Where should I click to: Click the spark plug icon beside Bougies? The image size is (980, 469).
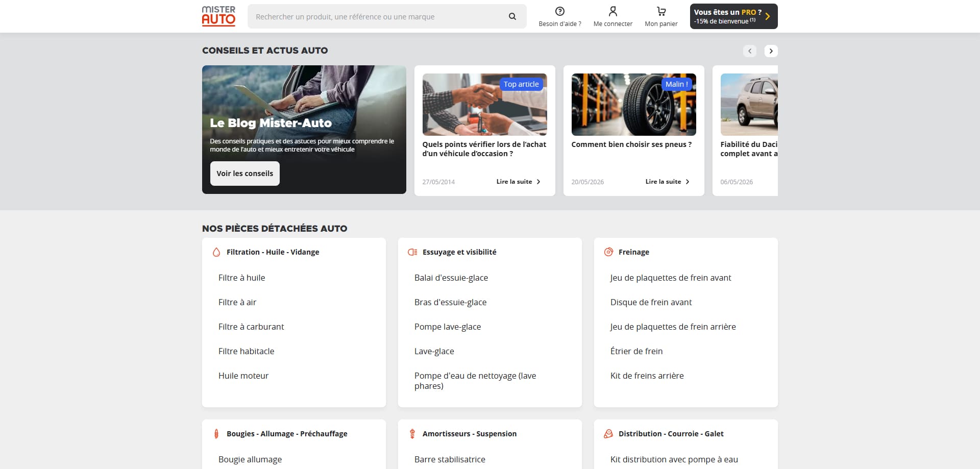pyautogui.click(x=216, y=434)
